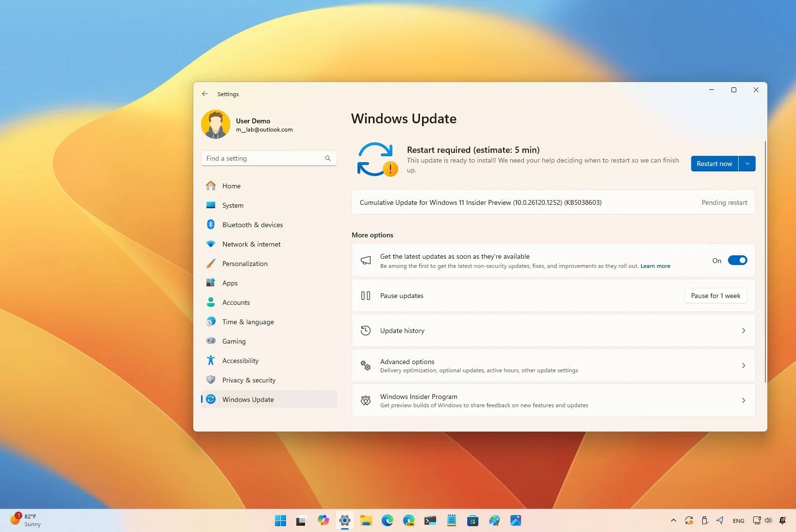Image resolution: width=796 pixels, height=532 pixels.
Task: Open Gaming settings in the sidebar
Action: click(x=234, y=341)
